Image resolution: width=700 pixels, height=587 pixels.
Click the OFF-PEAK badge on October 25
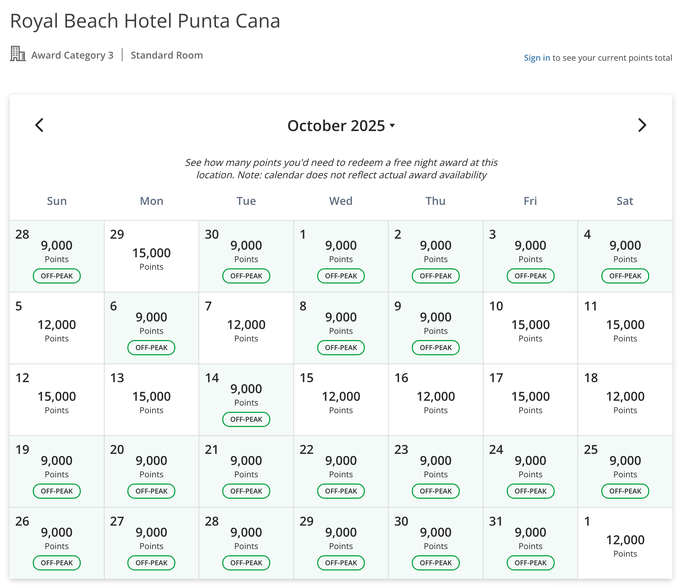tap(625, 491)
